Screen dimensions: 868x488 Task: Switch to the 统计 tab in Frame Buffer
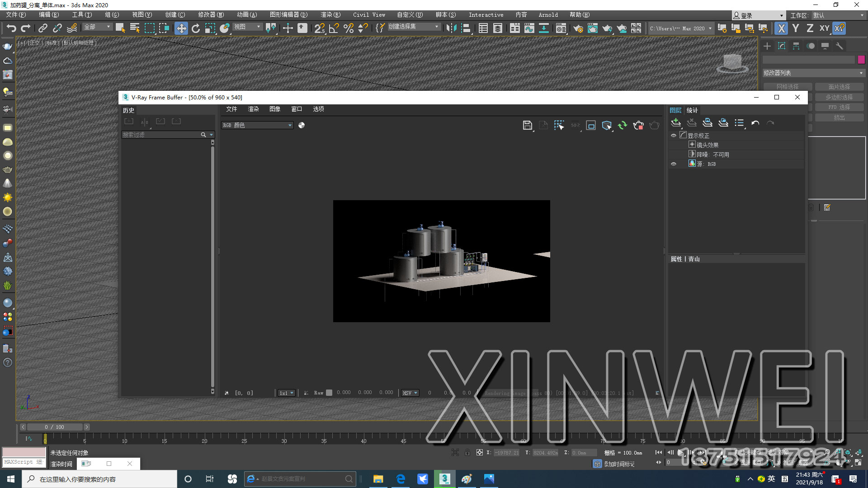(x=692, y=110)
